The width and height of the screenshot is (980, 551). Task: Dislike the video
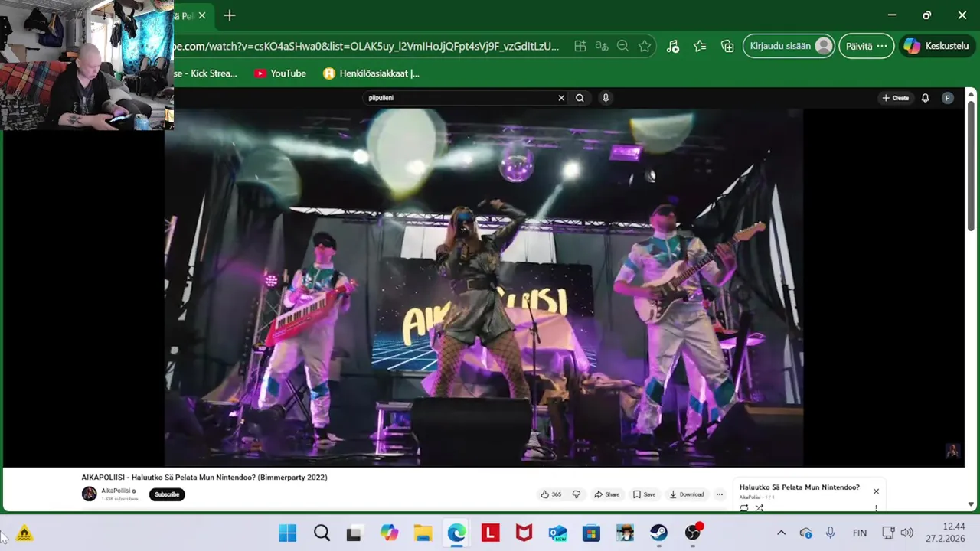pyautogui.click(x=577, y=494)
